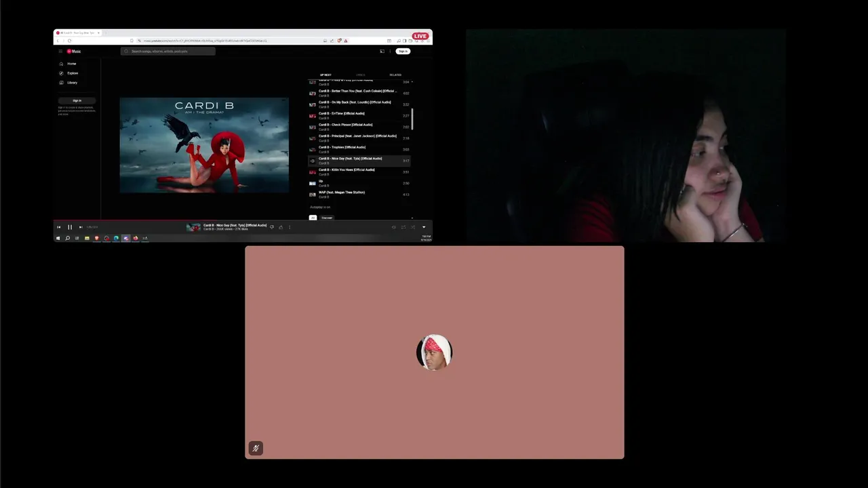Collapse the player page with the arrow
Screen dimensions: 868x488
pyautogui.click(x=424, y=227)
